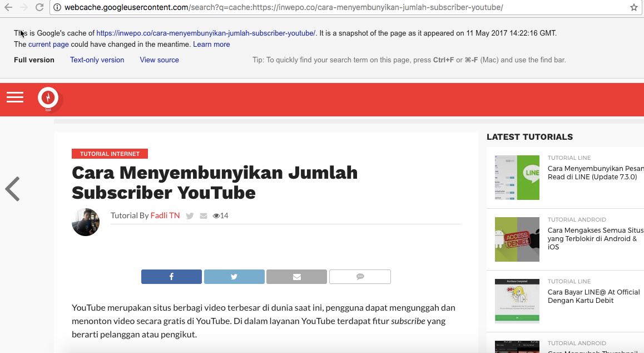The image size is (644, 353).
Task: Share the article via the gray email button
Action: tap(296, 277)
